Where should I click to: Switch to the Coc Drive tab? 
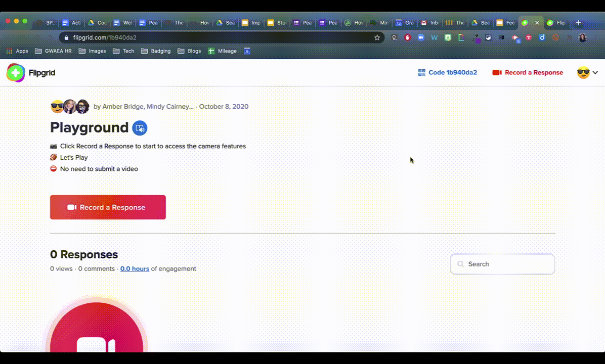point(97,23)
